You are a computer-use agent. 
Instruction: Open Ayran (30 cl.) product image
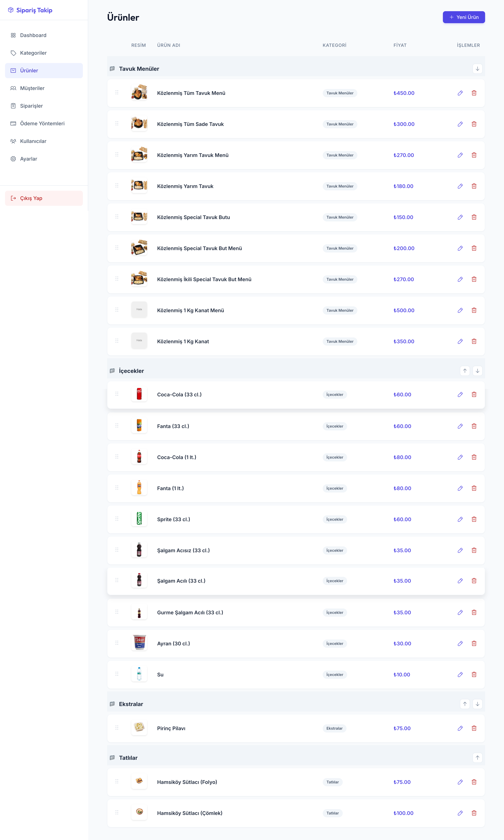(139, 643)
